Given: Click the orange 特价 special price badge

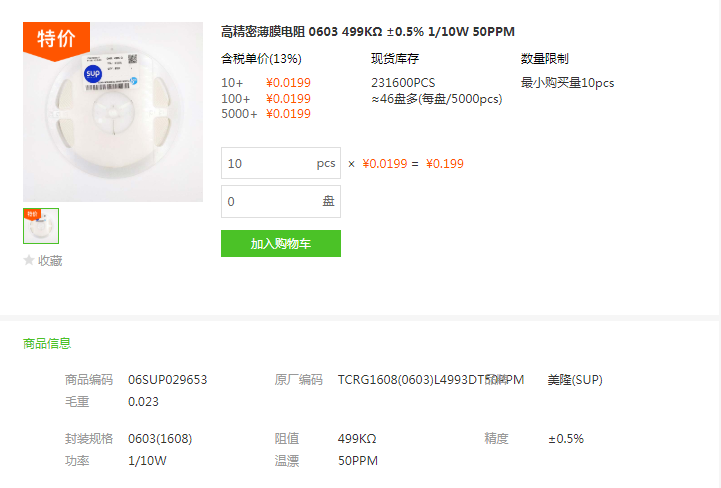Looking at the screenshot, I should point(56,40).
